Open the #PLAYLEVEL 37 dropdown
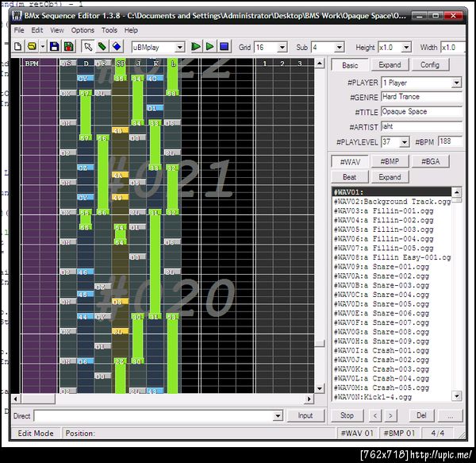 (404, 142)
